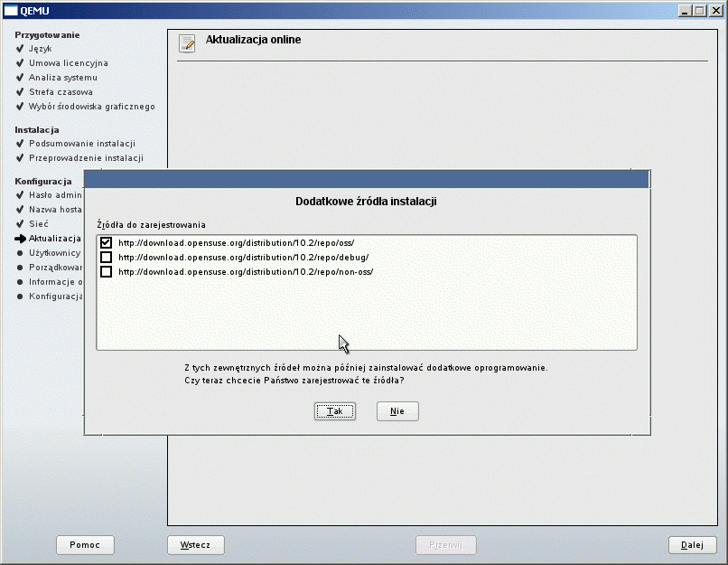Open Pomoc help button
This screenshot has height=565, width=728.
pyautogui.click(x=85, y=545)
